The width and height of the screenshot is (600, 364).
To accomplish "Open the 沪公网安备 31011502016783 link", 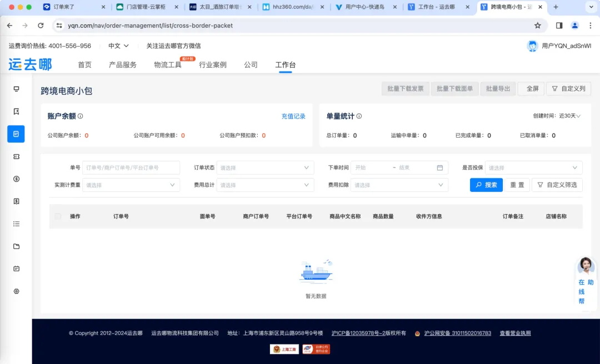I will (x=458, y=333).
